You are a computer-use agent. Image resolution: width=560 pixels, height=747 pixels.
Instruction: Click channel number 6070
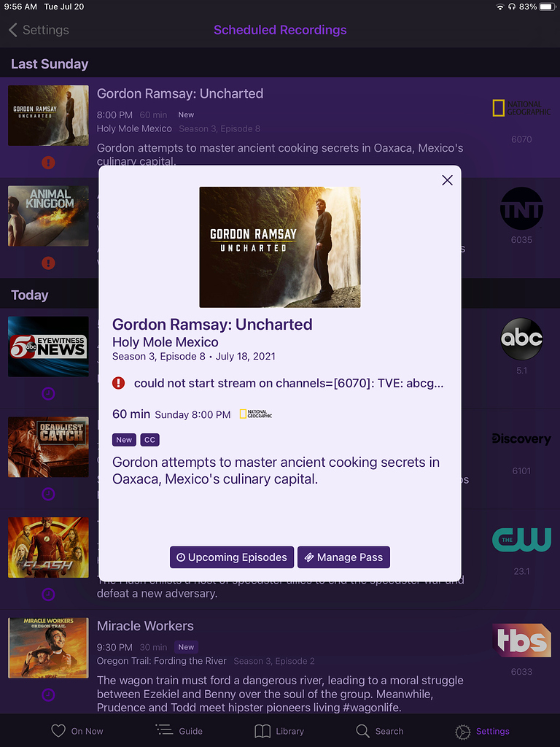(x=521, y=139)
